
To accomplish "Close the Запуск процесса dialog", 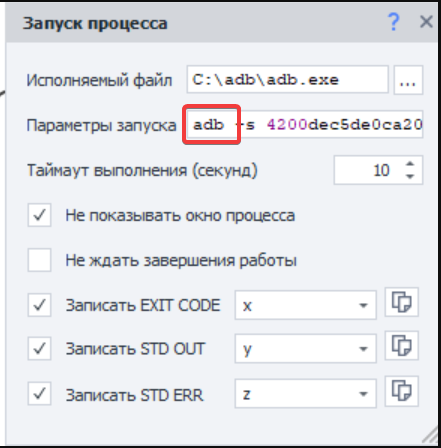I will point(426,22).
